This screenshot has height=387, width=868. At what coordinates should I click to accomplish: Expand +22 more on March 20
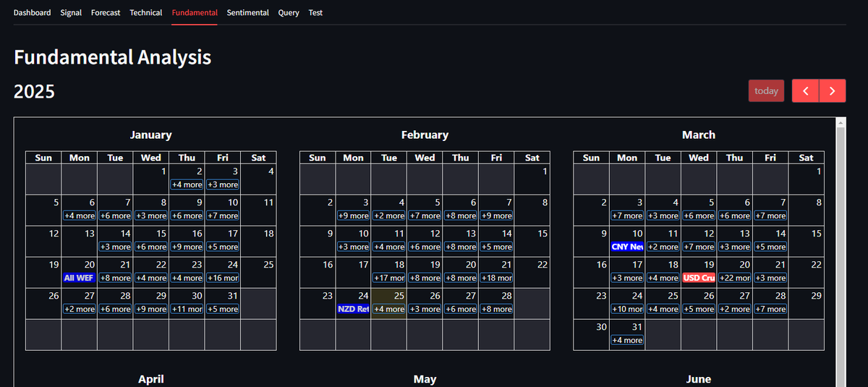point(734,278)
